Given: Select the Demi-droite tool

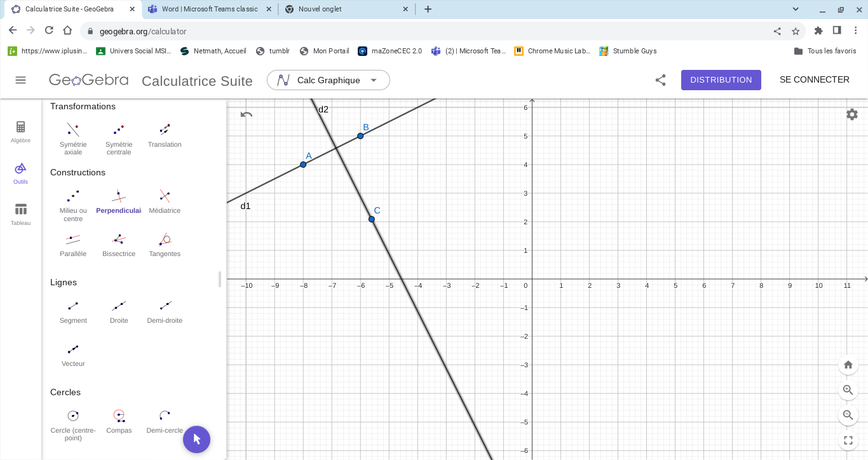Looking at the screenshot, I should (165, 311).
